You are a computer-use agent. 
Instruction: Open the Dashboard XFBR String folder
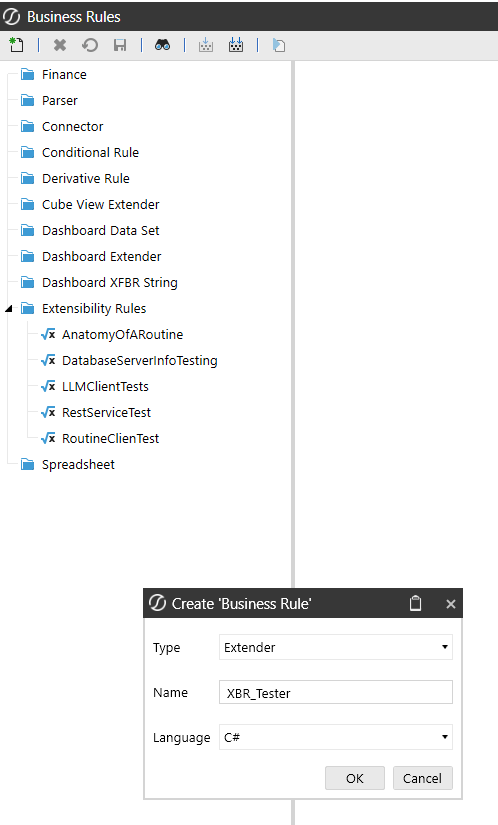(x=110, y=283)
